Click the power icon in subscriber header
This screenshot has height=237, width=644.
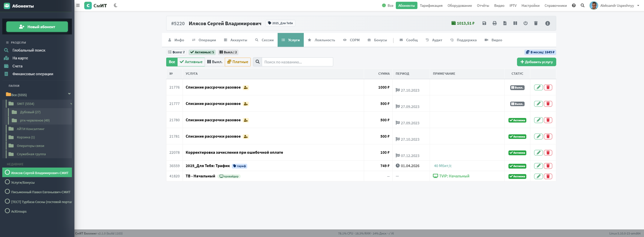coord(525,23)
